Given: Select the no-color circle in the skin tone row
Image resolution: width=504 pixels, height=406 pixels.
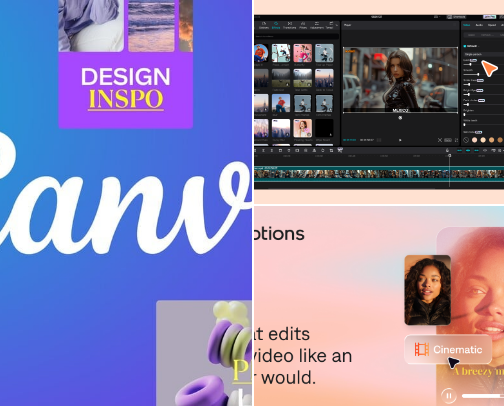Looking at the screenshot, I should tap(466, 140).
